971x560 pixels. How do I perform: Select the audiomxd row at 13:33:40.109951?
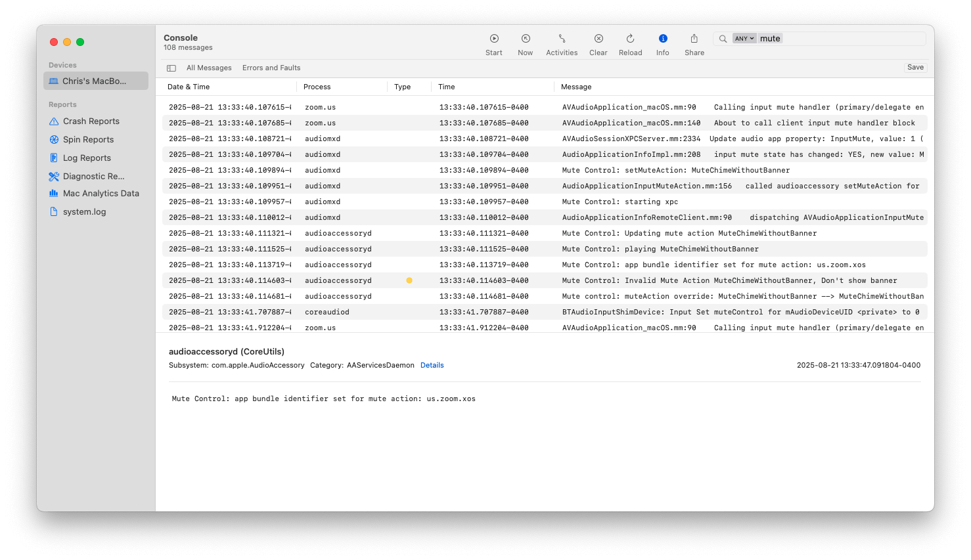click(x=545, y=186)
